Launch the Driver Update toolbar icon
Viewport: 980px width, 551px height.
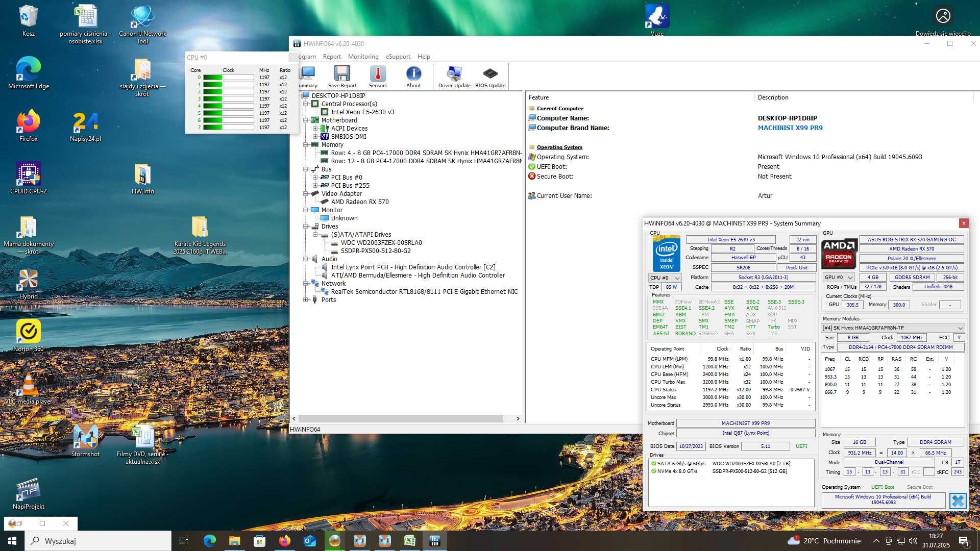click(x=454, y=77)
